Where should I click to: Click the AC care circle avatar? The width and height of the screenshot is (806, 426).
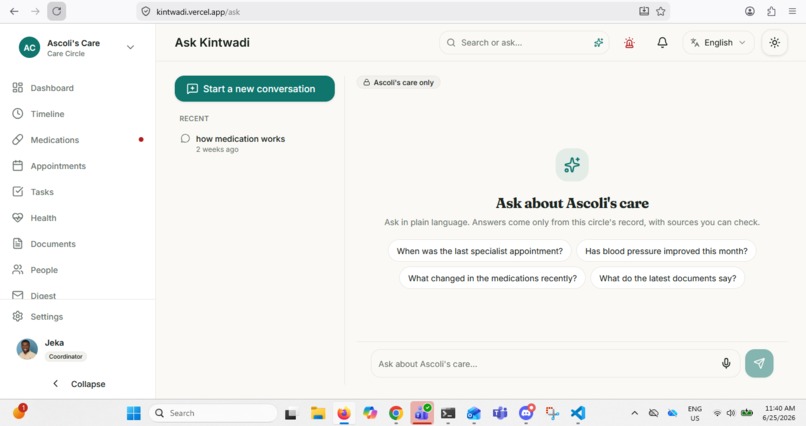click(x=29, y=47)
